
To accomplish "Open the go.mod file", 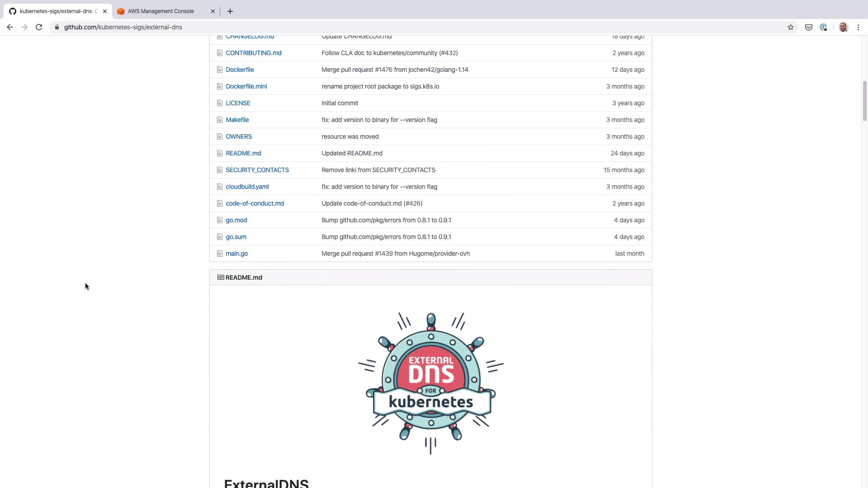I will (x=236, y=220).
